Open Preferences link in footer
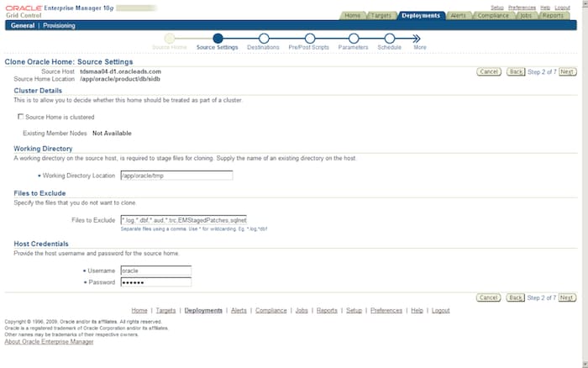Screen dimensions: 588x368 click(386, 310)
